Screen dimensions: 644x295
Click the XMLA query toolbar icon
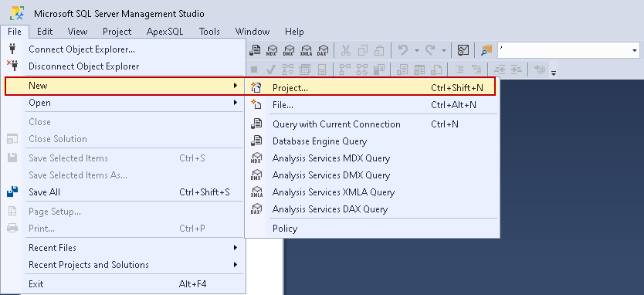tap(306, 50)
